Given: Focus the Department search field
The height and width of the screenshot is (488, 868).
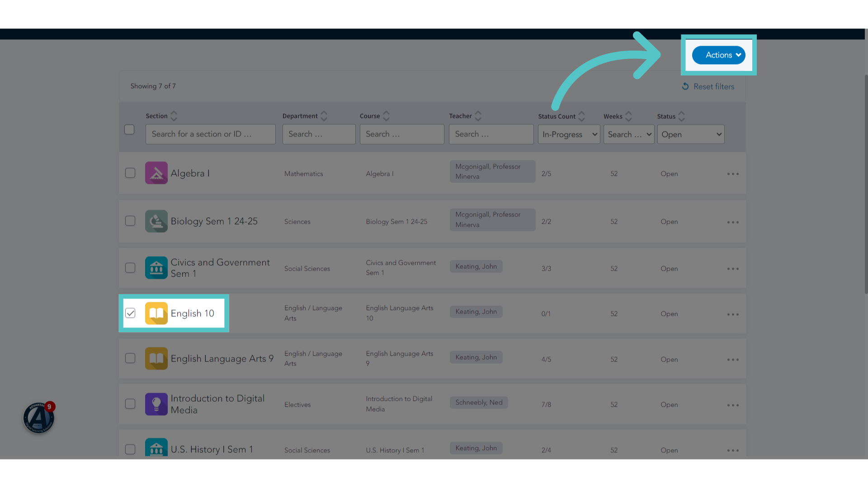Looking at the screenshot, I should pyautogui.click(x=319, y=134).
